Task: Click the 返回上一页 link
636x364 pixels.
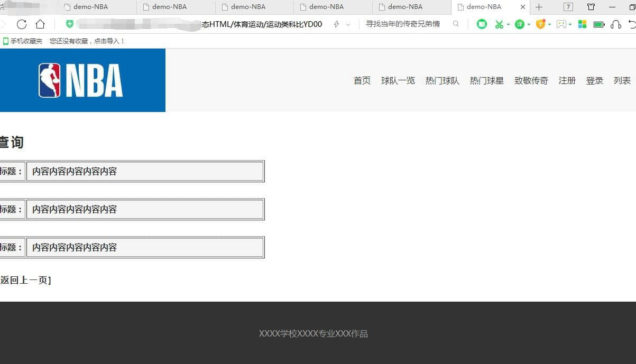Action: pos(25,280)
